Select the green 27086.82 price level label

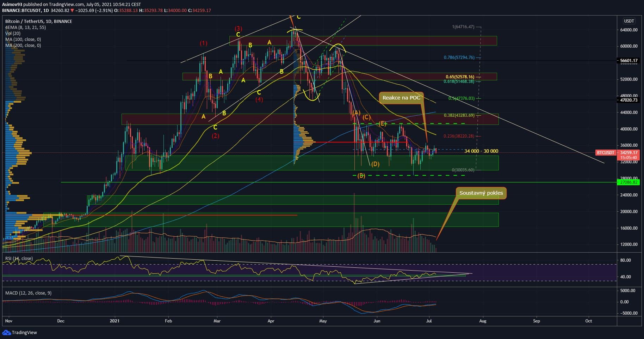(x=629, y=182)
